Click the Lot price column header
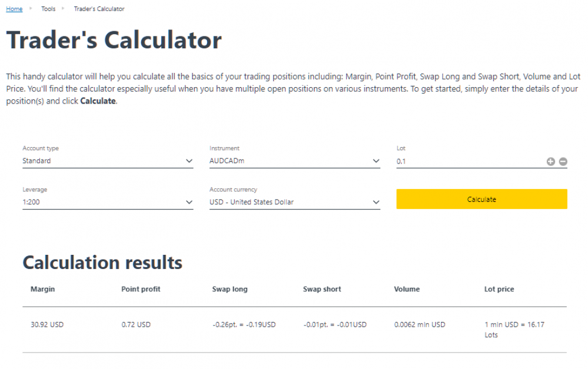Viewport: 588px width, 369px height. pyautogui.click(x=499, y=289)
